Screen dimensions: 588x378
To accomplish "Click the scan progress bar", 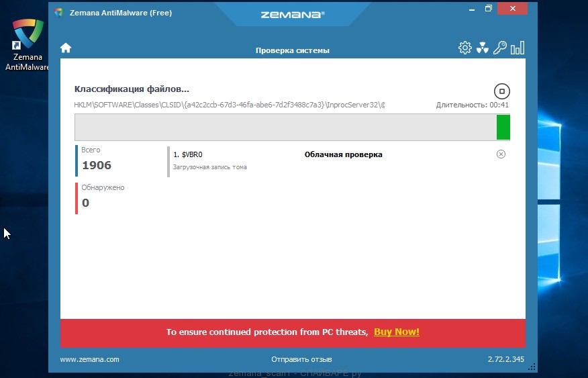I will [292, 127].
